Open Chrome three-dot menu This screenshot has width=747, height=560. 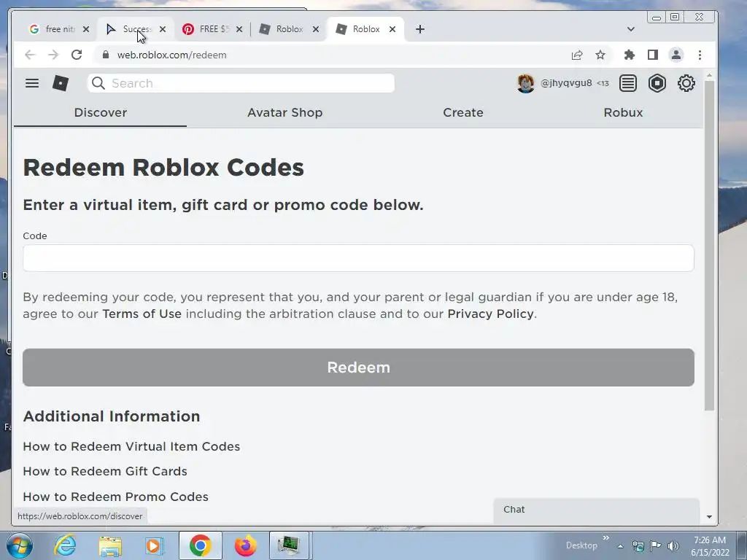click(x=700, y=55)
